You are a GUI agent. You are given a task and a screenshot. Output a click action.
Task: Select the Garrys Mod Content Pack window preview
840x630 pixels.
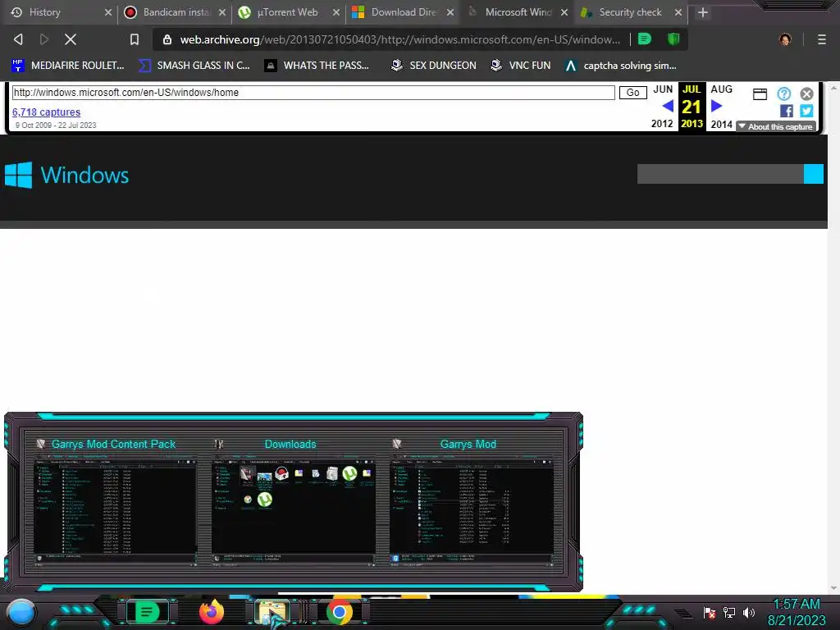coord(115,503)
